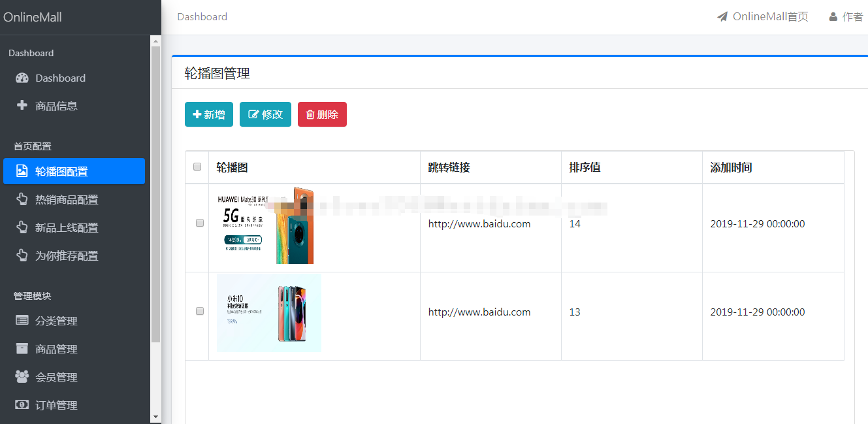
Task: Click the 新增 add button
Action: tap(209, 114)
